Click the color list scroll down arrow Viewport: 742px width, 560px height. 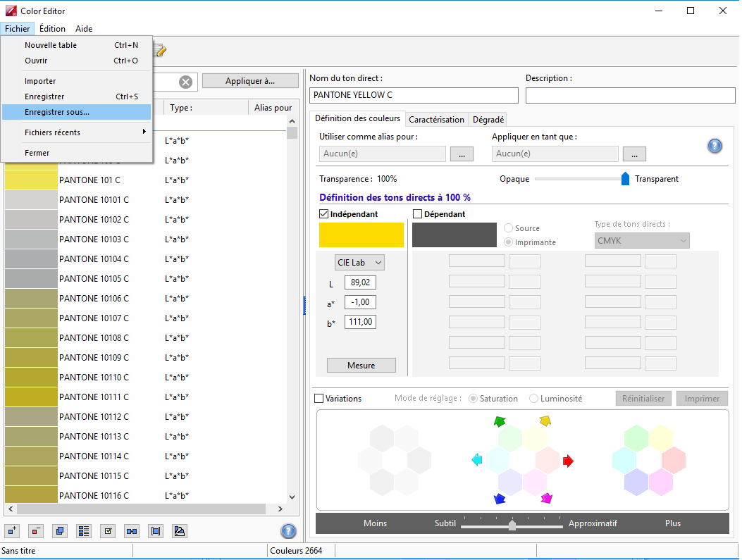click(x=292, y=497)
